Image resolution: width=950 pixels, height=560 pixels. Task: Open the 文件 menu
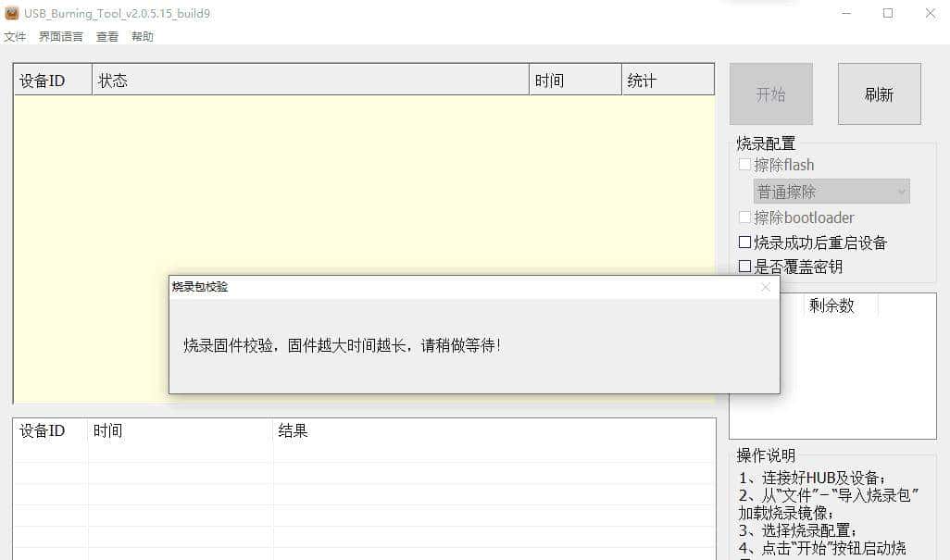15,36
